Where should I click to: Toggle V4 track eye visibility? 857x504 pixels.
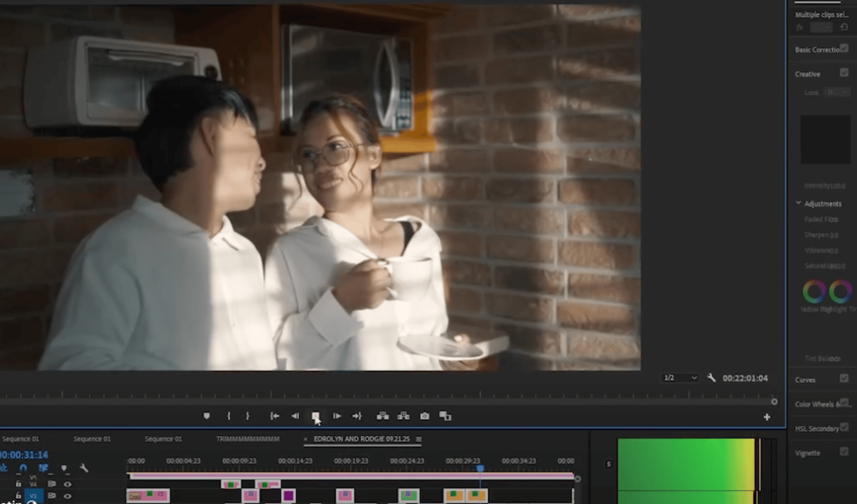(x=67, y=484)
